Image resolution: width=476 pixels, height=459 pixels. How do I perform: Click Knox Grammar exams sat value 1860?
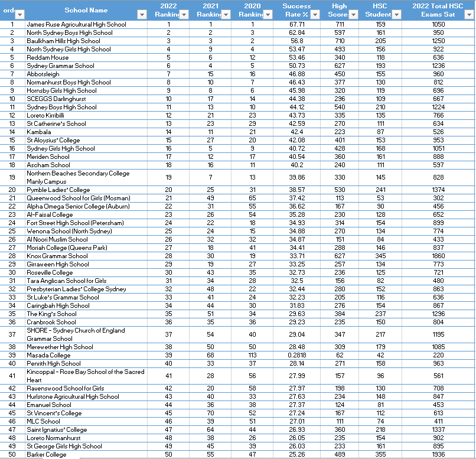pyautogui.click(x=438, y=256)
